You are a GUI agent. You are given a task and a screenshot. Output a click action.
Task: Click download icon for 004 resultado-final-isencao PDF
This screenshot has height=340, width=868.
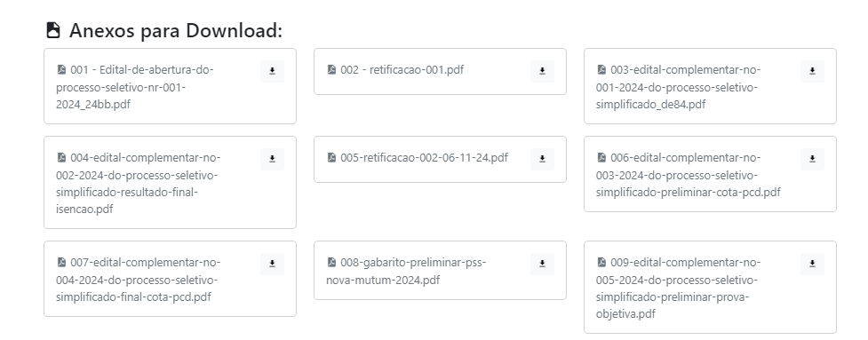[273, 159]
